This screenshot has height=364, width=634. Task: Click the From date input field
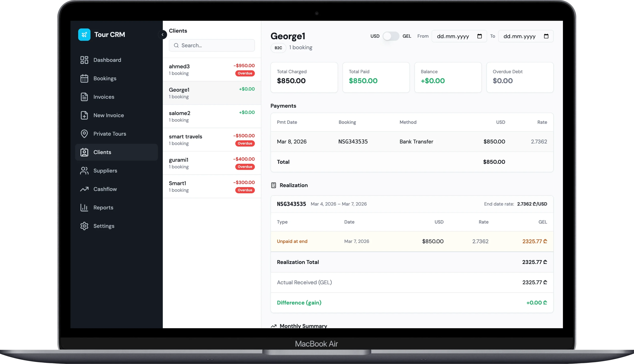pos(459,36)
